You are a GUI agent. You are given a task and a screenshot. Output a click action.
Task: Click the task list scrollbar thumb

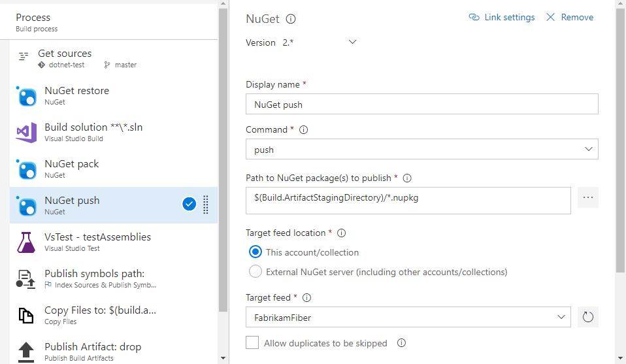click(223, 159)
